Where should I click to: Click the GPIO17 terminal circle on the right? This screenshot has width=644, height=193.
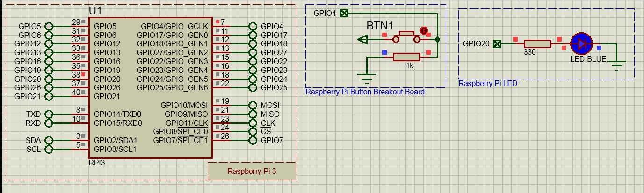click(253, 35)
